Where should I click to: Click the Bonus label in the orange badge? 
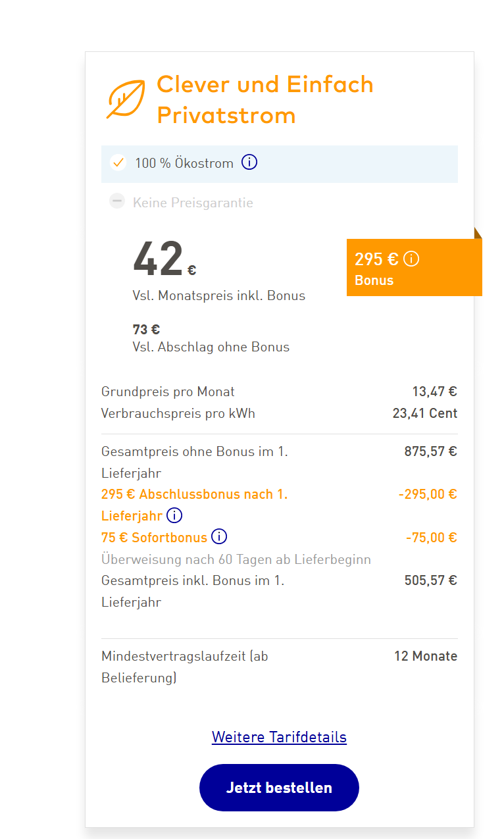374,280
